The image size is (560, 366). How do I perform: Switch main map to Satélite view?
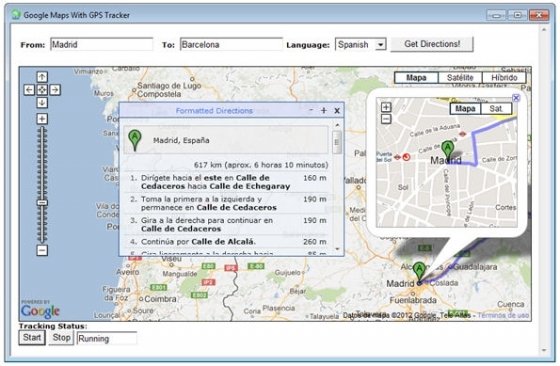pyautogui.click(x=460, y=78)
